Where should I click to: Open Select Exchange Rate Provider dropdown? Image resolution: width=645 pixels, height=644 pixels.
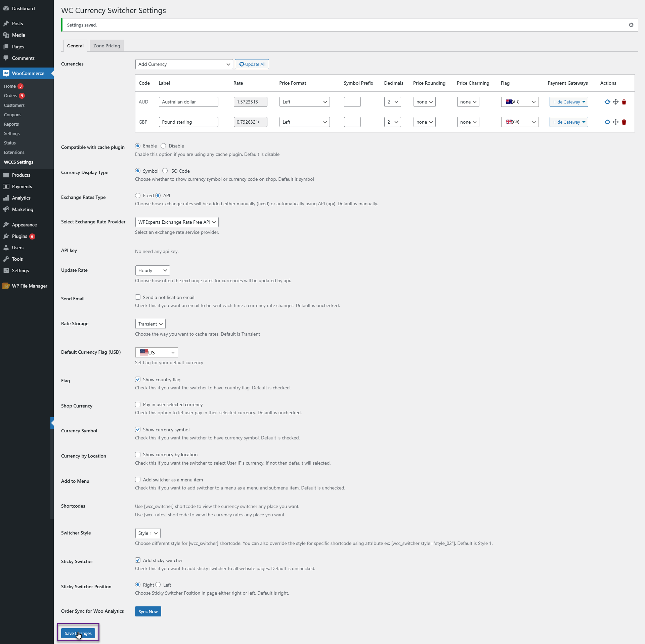tap(177, 222)
